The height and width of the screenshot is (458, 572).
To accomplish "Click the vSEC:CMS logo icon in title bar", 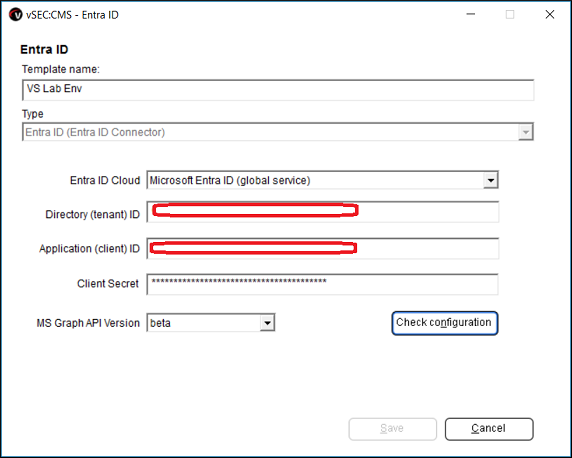I will point(16,15).
